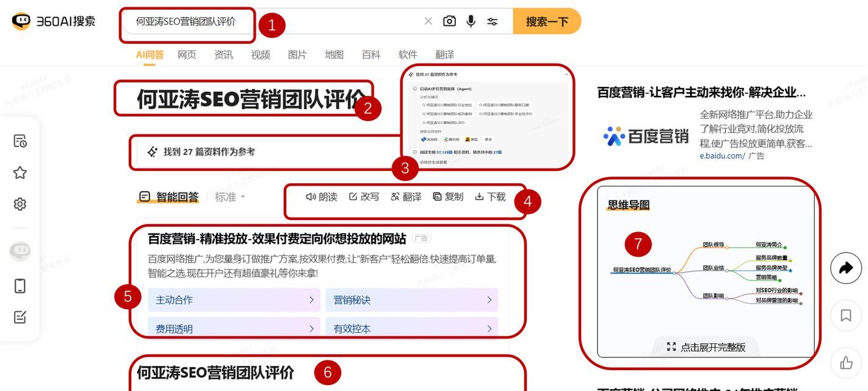The width and height of the screenshot is (868, 391).
Task: Switch to AI问答 tab
Action: pyautogui.click(x=150, y=54)
